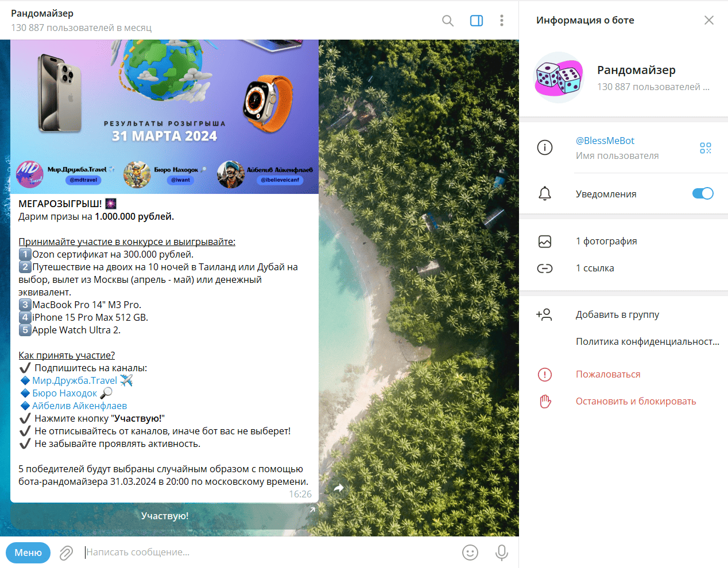Click the line "iPhone 15 Pro Max 512 GB."

click(90, 317)
